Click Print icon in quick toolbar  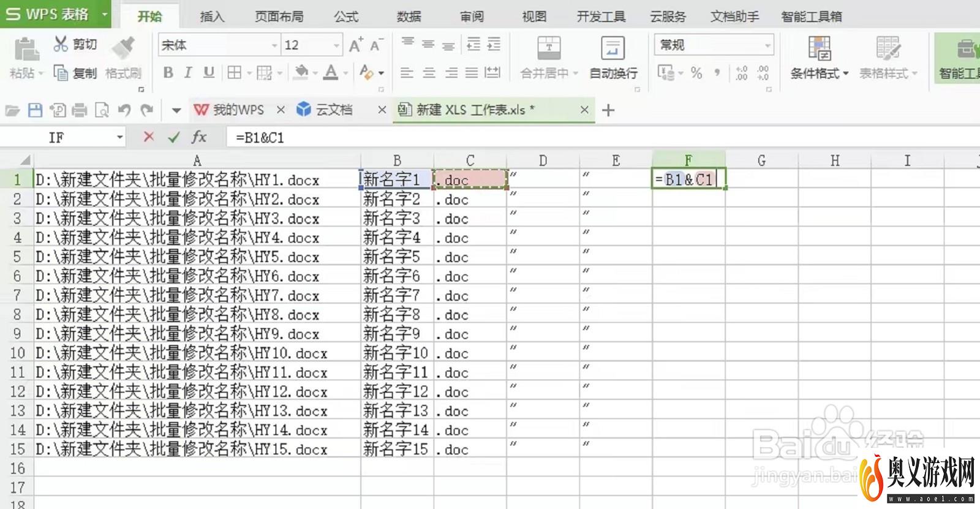click(80, 110)
